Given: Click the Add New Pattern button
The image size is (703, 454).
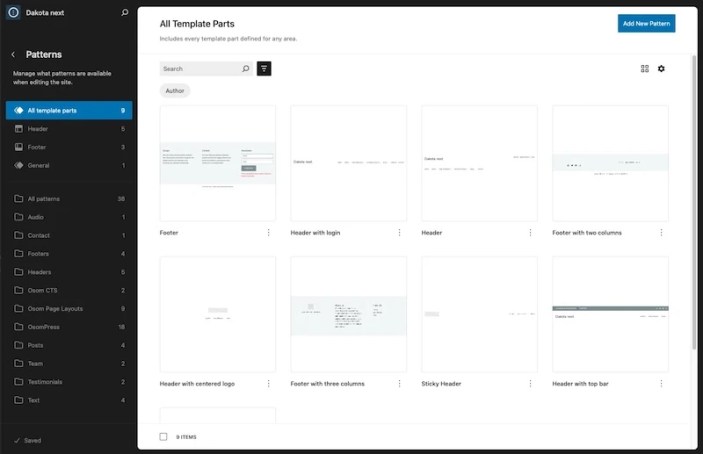Looking at the screenshot, I should [646, 23].
